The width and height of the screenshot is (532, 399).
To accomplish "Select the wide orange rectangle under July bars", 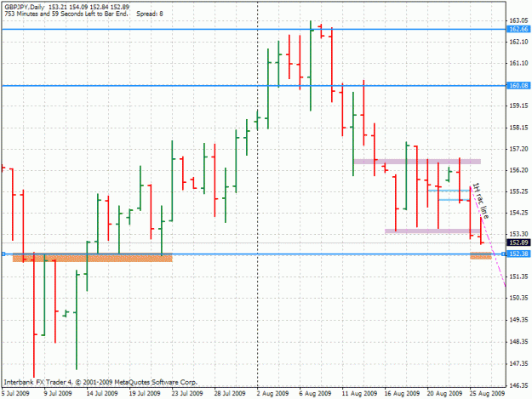I will (x=92, y=257).
